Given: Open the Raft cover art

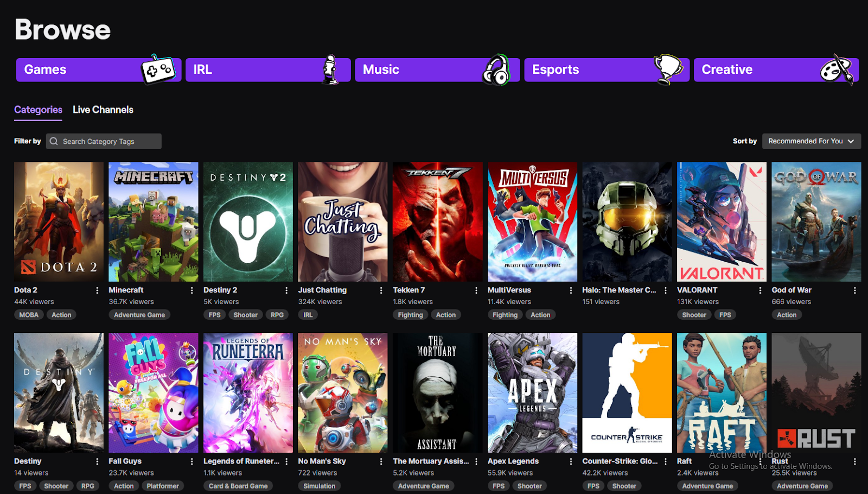Looking at the screenshot, I should point(722,393).
